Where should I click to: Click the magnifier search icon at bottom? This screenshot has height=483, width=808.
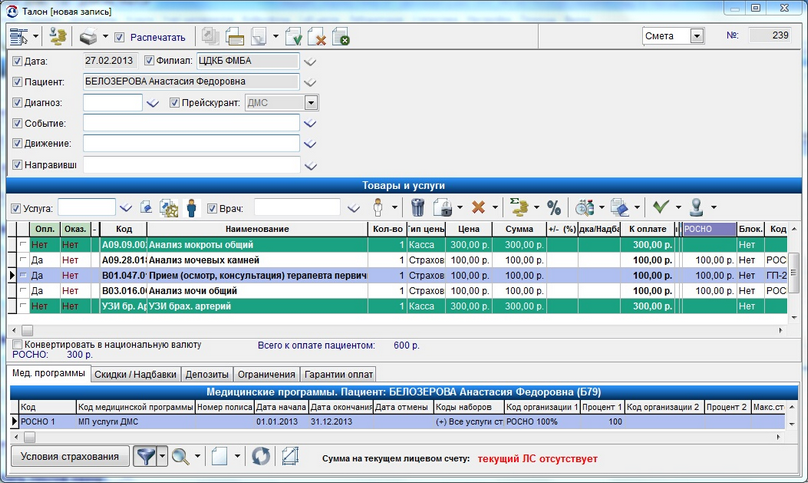[180, 456]
